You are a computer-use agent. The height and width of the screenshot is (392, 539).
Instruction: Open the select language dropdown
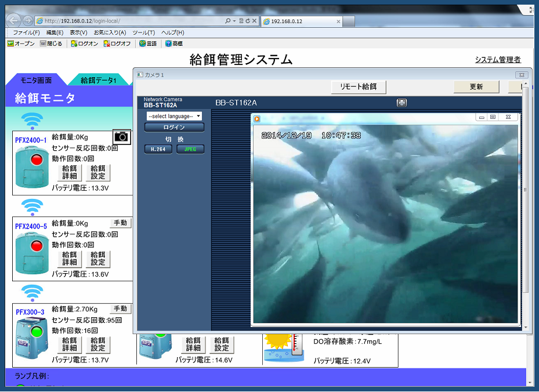click(174, 116)
